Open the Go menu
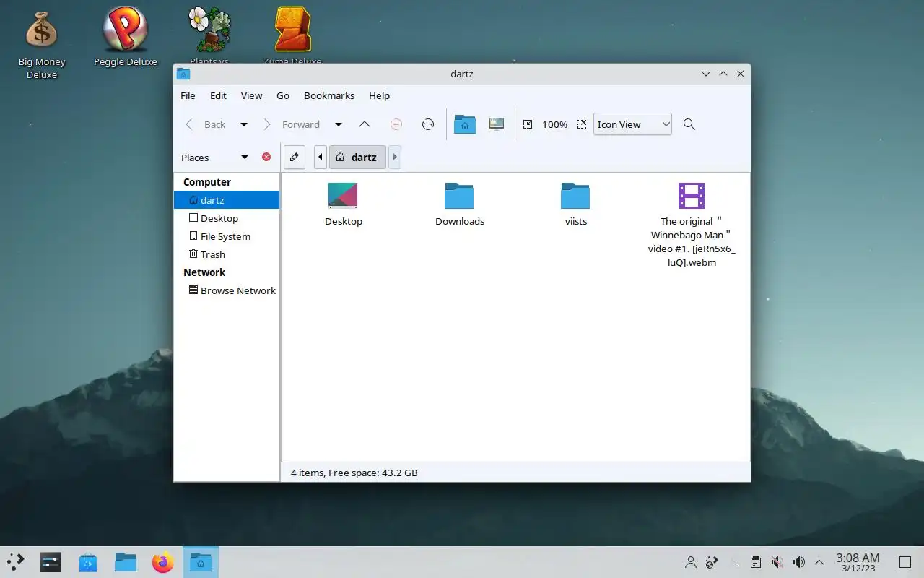The image size is (924, 578). (283, 95)
